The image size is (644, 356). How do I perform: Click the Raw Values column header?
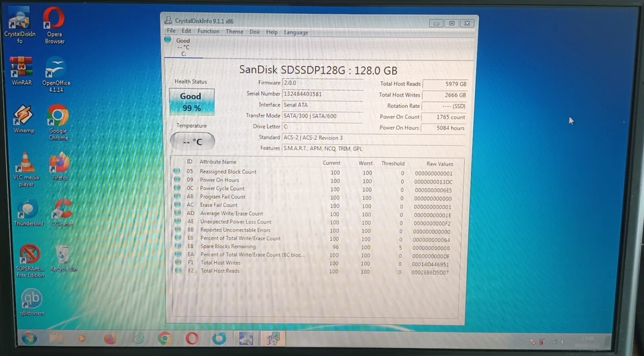tap(439, 164)
